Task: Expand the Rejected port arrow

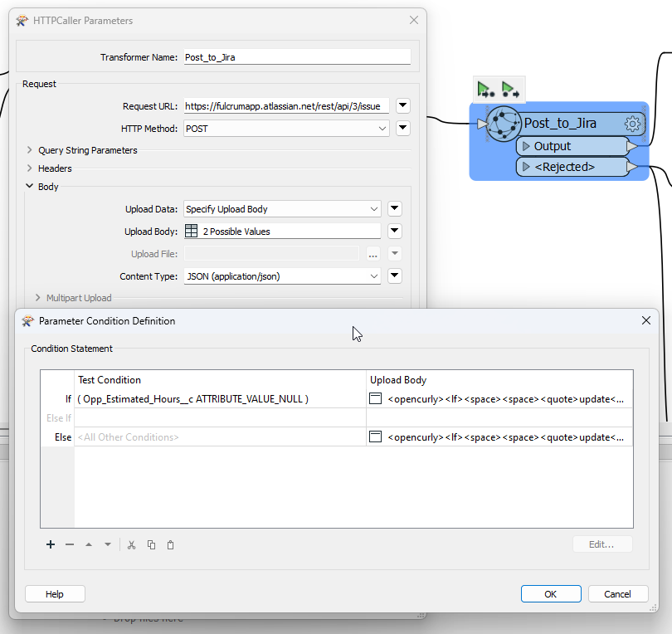Action: 526,167
